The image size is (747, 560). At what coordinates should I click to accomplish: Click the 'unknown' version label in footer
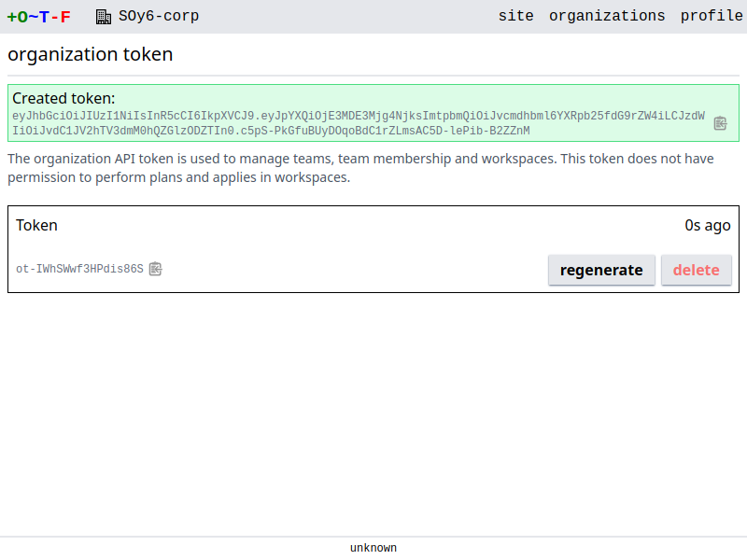click(x=373, y=548)
